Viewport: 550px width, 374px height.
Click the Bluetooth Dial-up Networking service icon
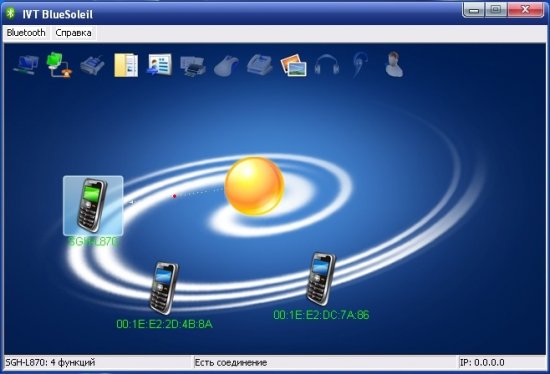[x=59, y=65]
